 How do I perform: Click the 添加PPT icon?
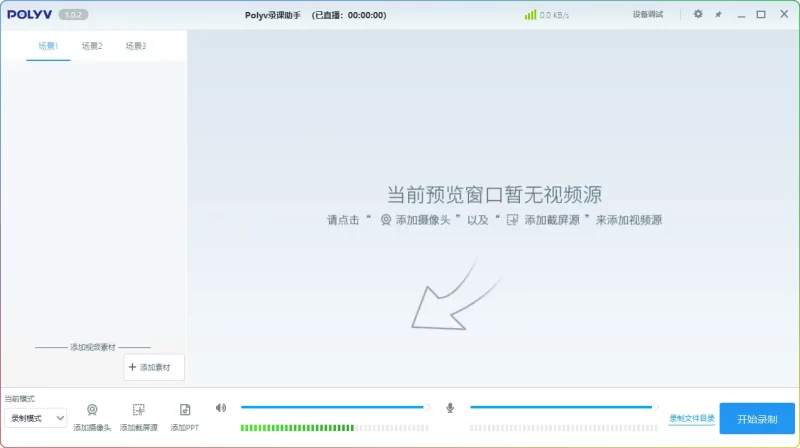185,410
